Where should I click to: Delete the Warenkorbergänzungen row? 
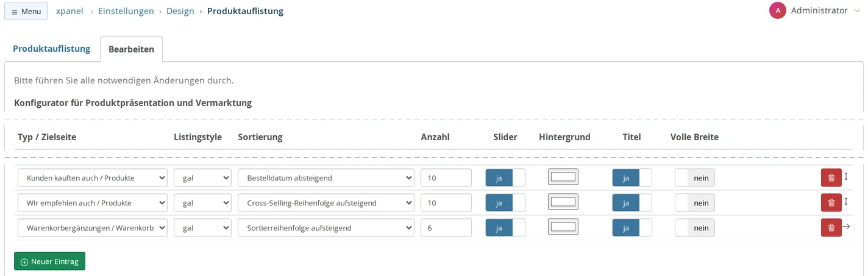pos(831,228)
